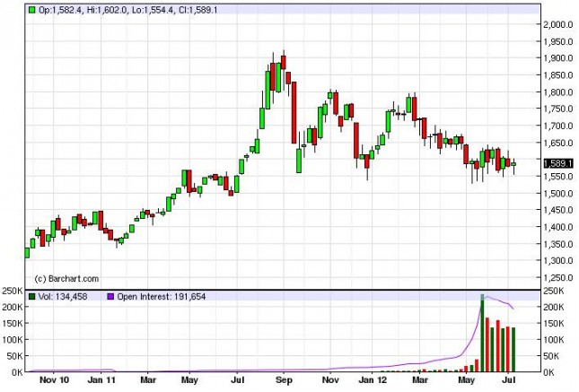579x392 pixels.
Task: Click the 1,850.0 price axis label
Action: pyautogui.click(x=558, y=75)
